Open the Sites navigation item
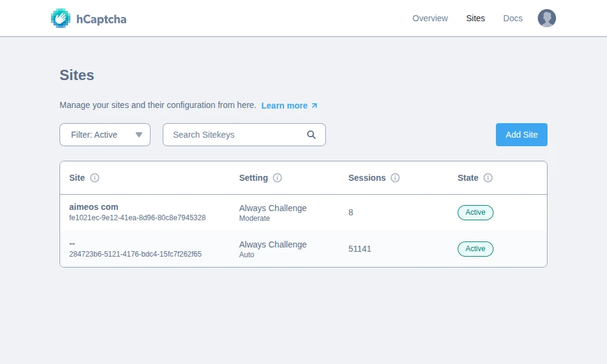The height and width of the screenshot is (364, 607). [475, 18]
